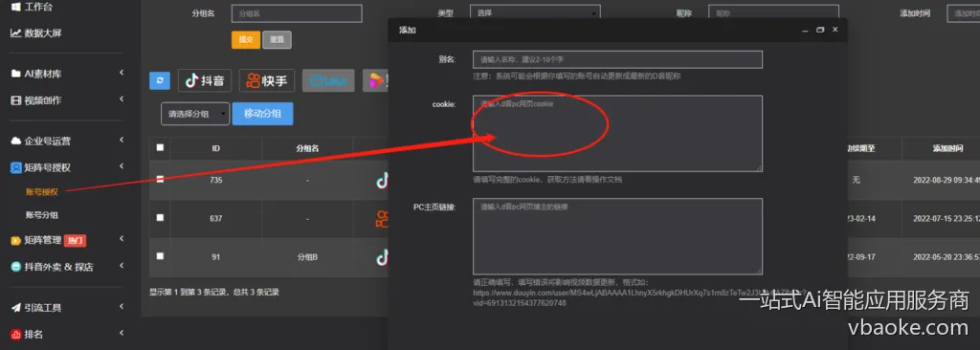This screenshot has height=350, width=980.
Task: Expand the 矩阵管理 menu chevron
Action: click(122, 239)
